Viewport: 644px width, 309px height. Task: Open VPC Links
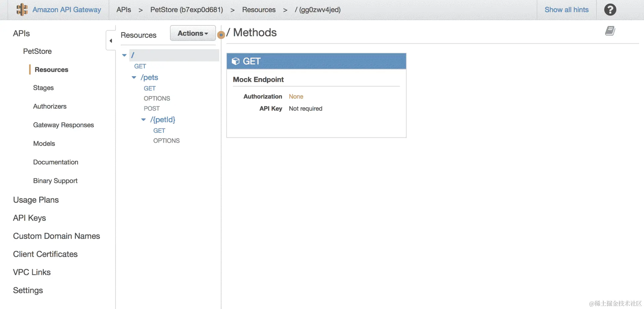pyautogui.click(x=32, y=272)
